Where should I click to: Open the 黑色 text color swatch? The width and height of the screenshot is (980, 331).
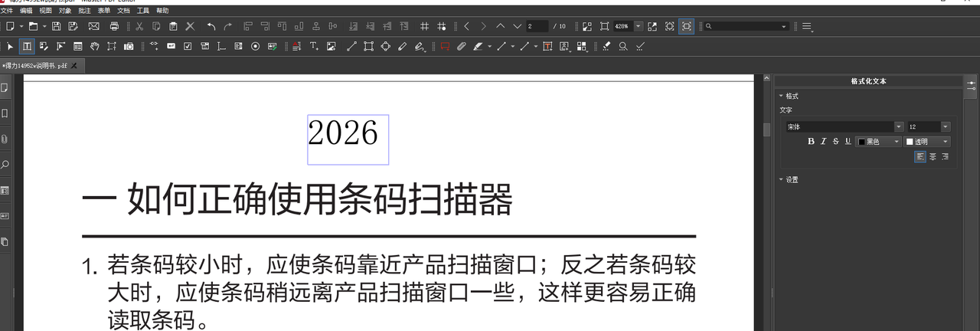click(x=862, y=141)
